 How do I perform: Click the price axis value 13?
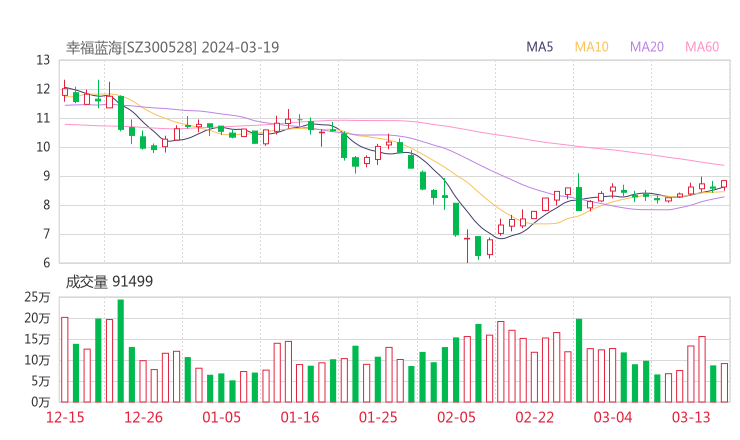[x=43, y=60]
